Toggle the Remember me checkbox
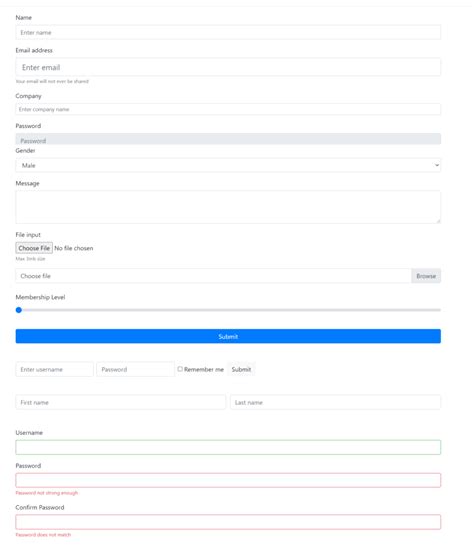 click(x=180, y=369)
